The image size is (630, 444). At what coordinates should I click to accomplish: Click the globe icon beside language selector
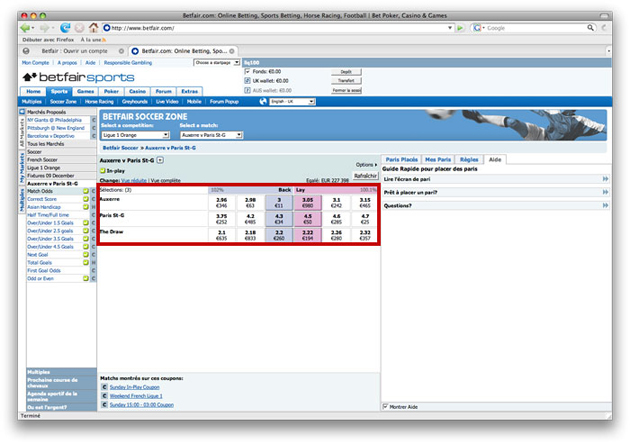[263, 101]
